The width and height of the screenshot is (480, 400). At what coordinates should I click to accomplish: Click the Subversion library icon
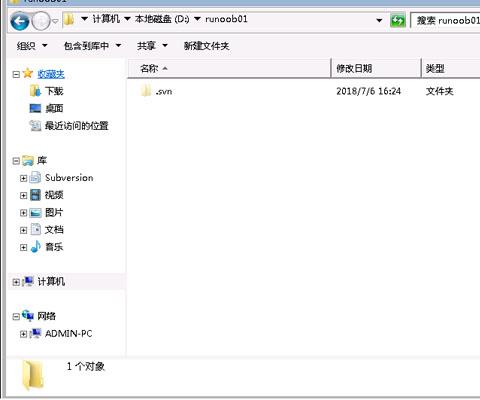[x=35, y=177]
